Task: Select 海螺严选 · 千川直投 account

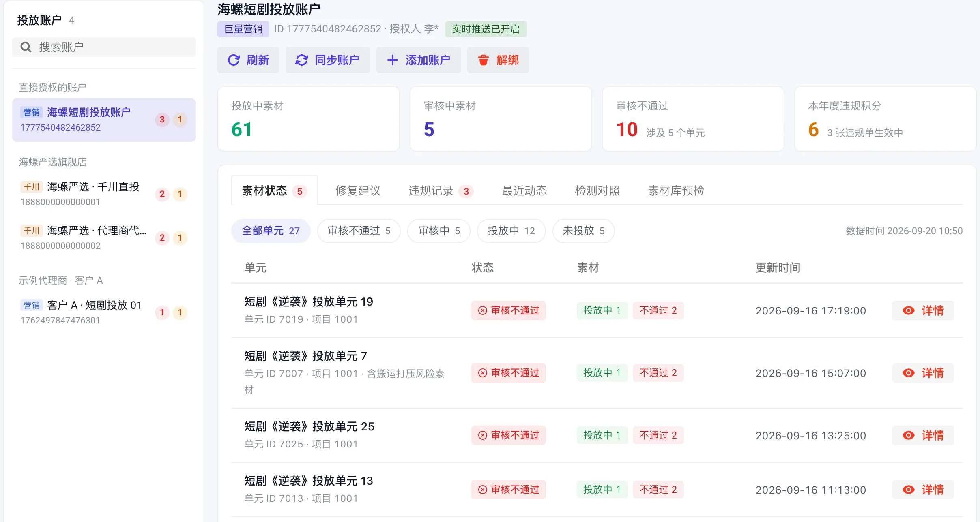Action: (x=104, y=194)
